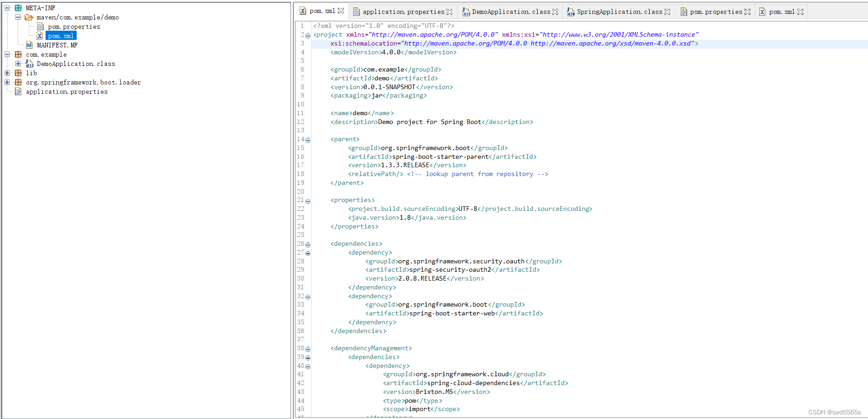The width and height of the screenshot is (868, 419).
Task: Expand the org.springframework.boot.loader tree node
Action: pos(7,82)
